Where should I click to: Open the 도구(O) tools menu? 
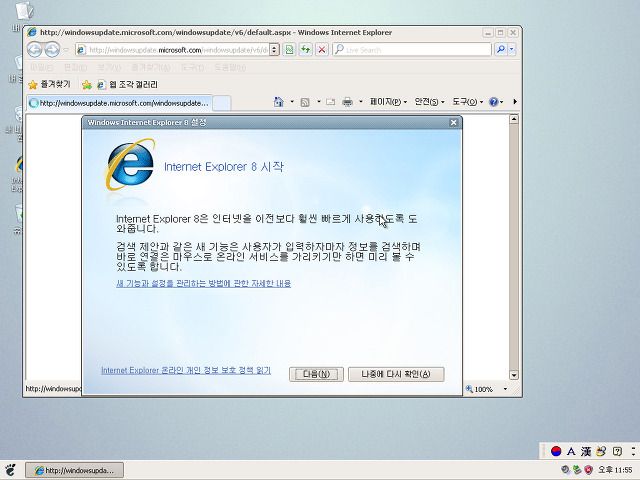[x=467, y=102]
